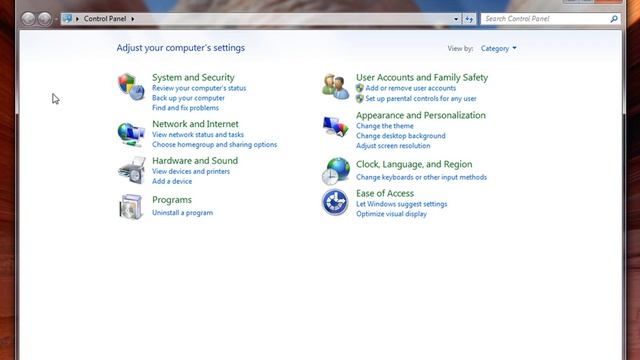Open User Accounts and Family Safety heading
Image resolution: width=640 pixels, height=360 pixels.
point(422,77)
